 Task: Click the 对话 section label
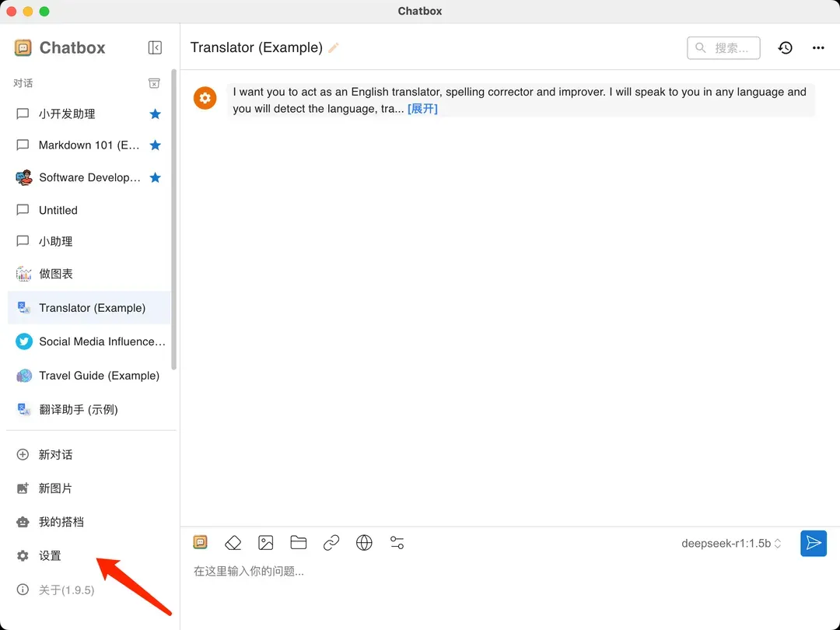(23, 83)
